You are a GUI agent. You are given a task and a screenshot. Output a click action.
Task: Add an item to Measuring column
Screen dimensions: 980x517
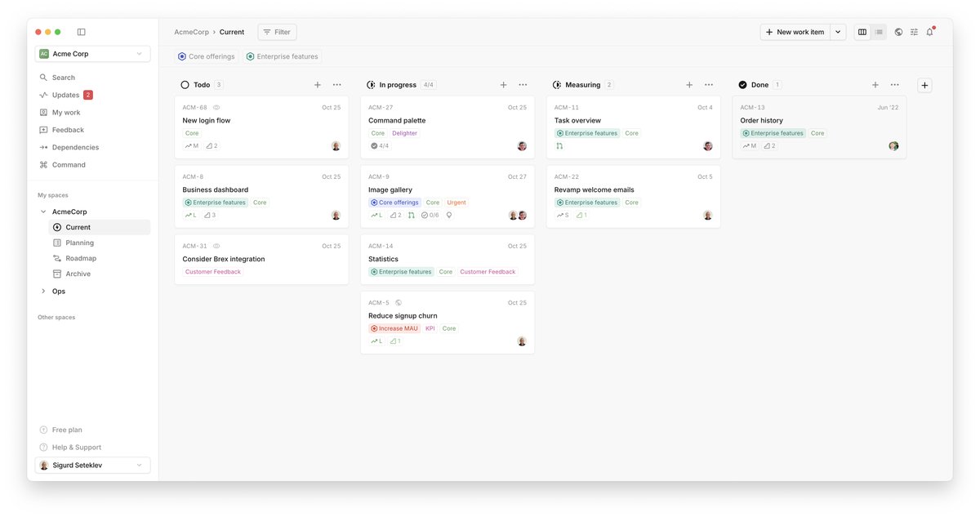pyautogui.click(x=689, y=85)
